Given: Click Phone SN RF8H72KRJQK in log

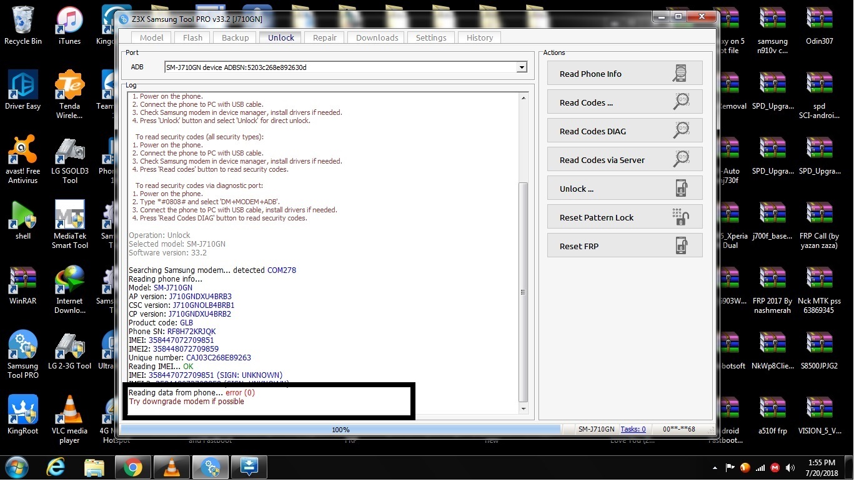Looking at the screenshot, I should pyautogui.click(x=191, y=332).
